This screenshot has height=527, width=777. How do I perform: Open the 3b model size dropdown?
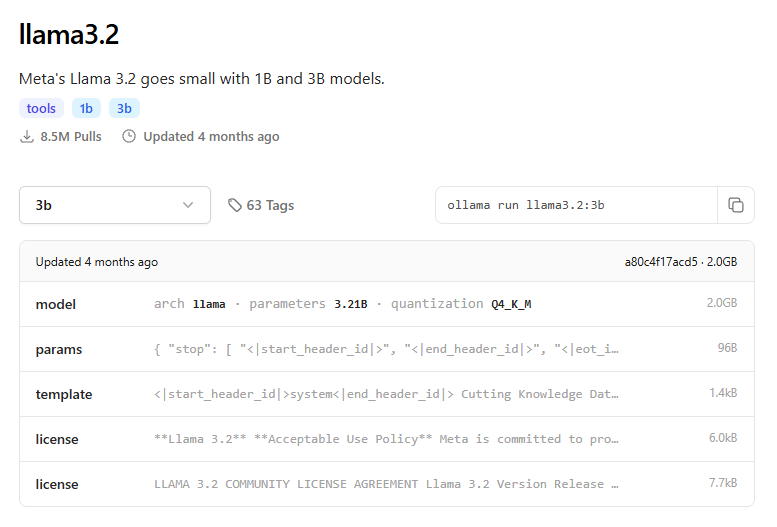[x=115, y=205]
